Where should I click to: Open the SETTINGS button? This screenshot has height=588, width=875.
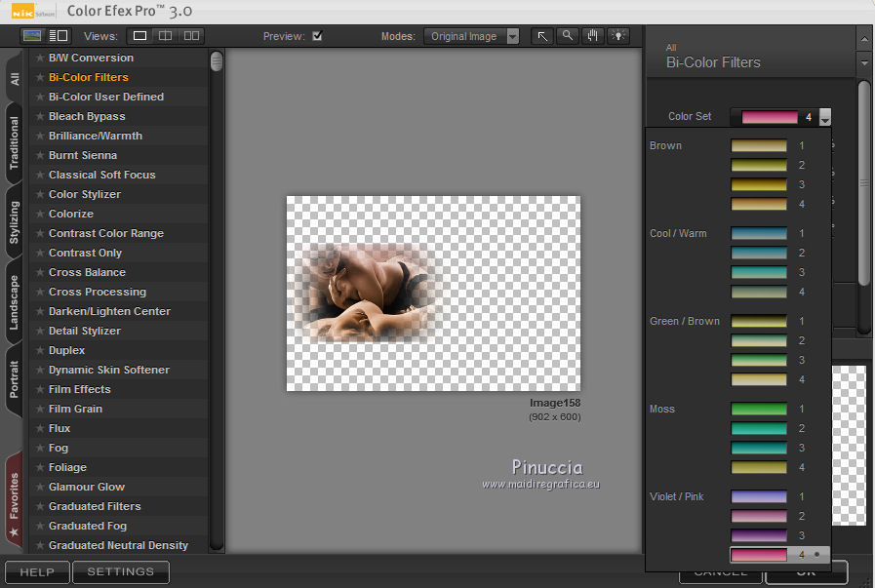(x=121, y=571)
